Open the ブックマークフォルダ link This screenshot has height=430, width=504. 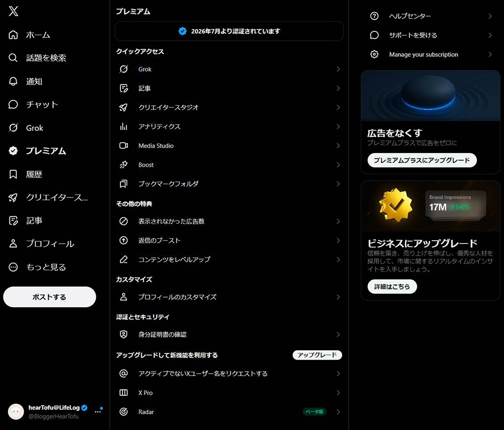coord(168,184)
